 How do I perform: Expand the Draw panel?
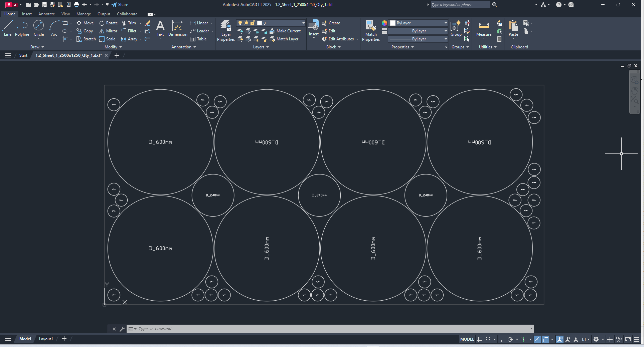(37, 47)
